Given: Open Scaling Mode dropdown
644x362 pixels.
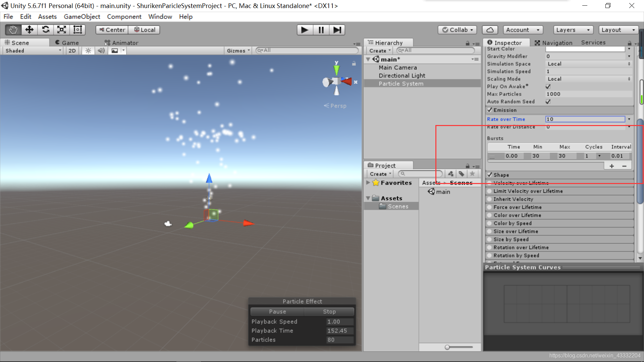Looking at the screenshot, I should (x=589, y=79).
